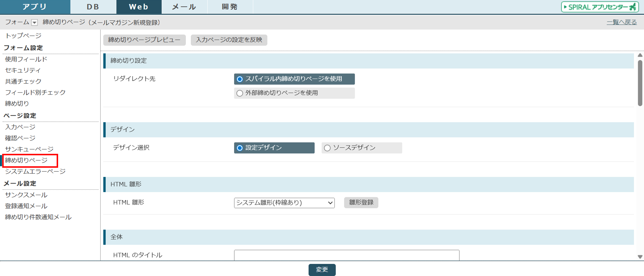Viewport: 644px width, 276px height.
Task: Click 入力ページの設定を反映 button
Action: [x=229, y=40]
